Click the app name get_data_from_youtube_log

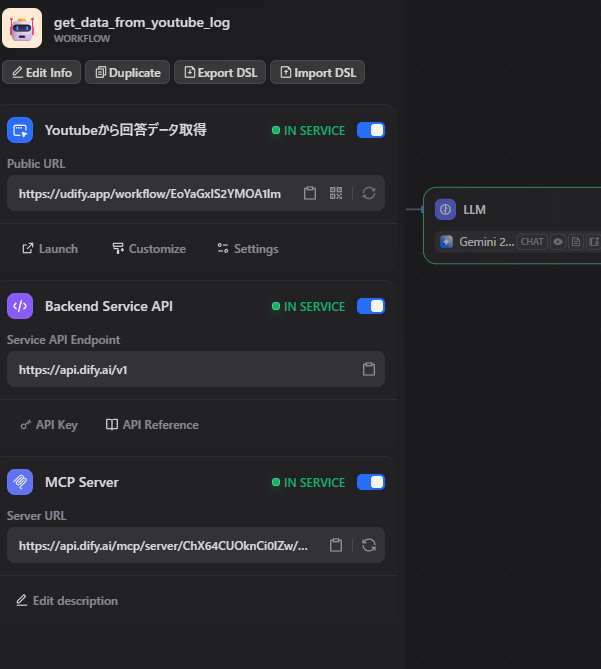(142, 22)
